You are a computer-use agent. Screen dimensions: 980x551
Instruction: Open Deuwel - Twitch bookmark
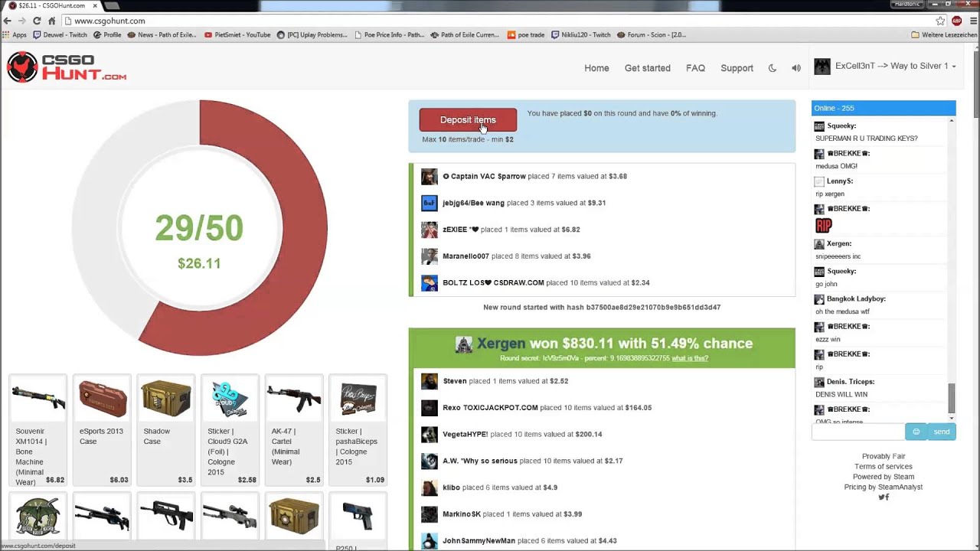60,34
